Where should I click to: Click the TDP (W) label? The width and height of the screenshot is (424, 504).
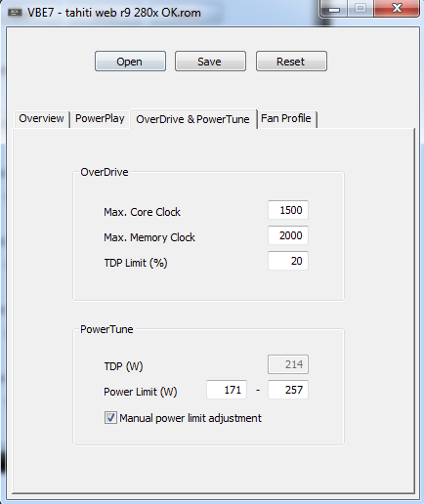tap(123, 366)
